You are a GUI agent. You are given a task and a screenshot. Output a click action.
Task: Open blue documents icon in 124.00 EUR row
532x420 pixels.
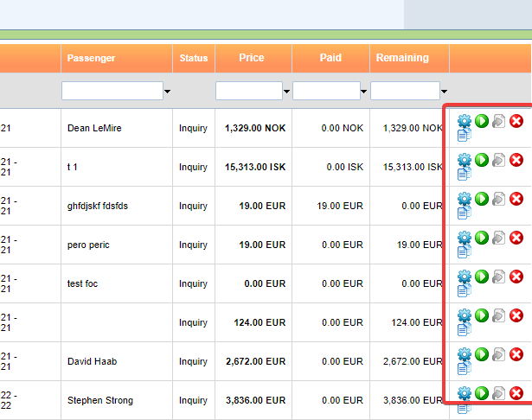pyautogui.click(x=464, y=329)
